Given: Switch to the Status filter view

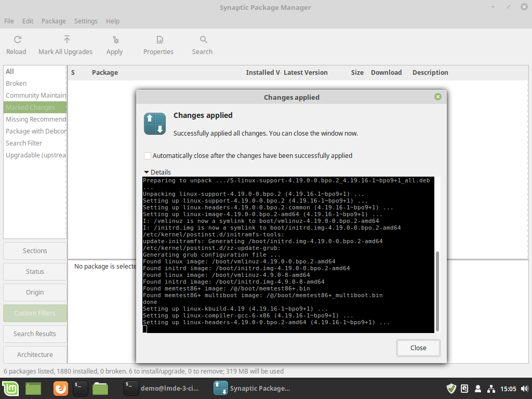Looking at the screenshot, I should point(35,271).
